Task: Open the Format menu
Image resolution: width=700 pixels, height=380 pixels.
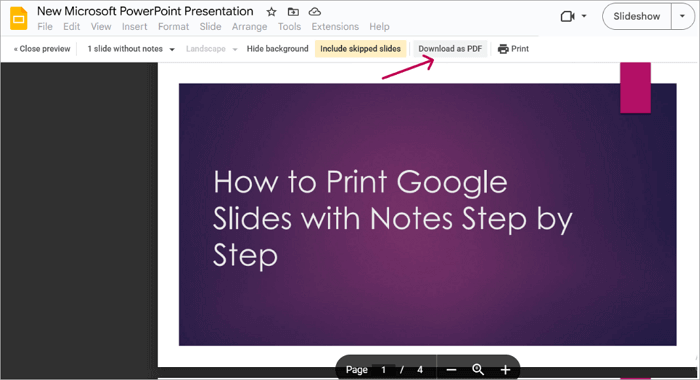Action: [x=173, y=27]
